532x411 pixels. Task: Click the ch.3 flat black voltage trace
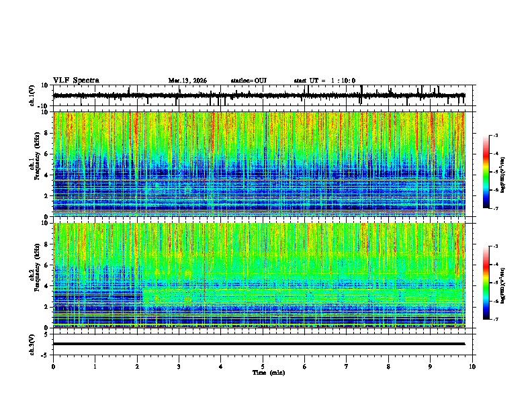[259, 344]
